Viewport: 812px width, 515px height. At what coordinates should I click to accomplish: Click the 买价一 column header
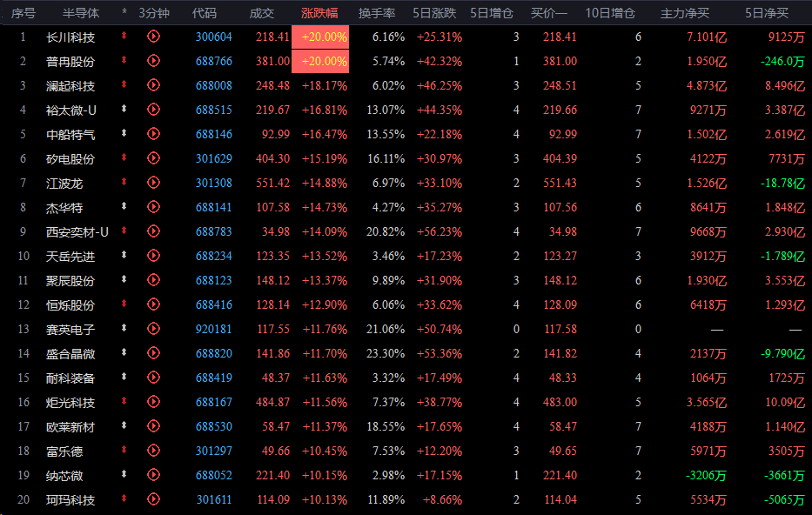[x=549, y=13]
